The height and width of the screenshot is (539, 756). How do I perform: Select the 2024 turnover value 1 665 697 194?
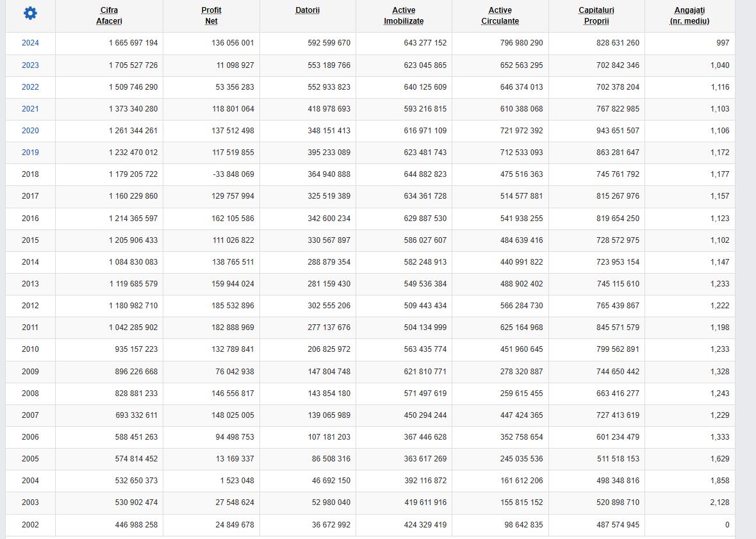[x=133, y=43]
